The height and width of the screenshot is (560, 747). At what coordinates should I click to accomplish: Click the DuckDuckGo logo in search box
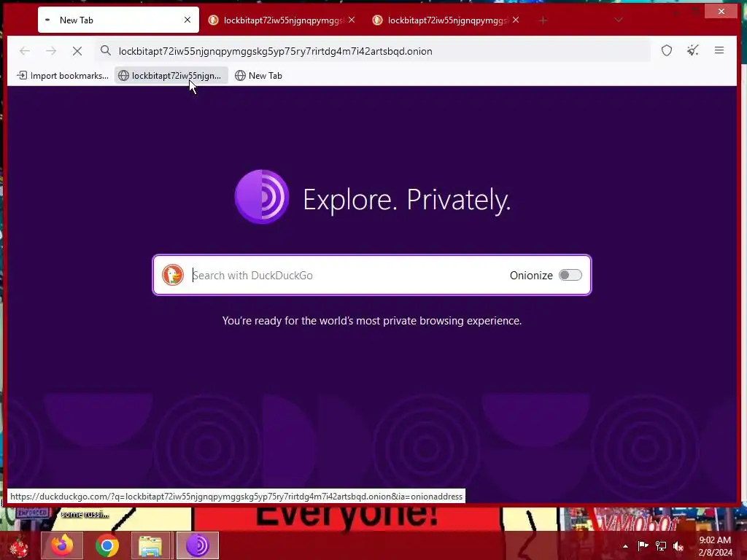click(x=173, y=275)
